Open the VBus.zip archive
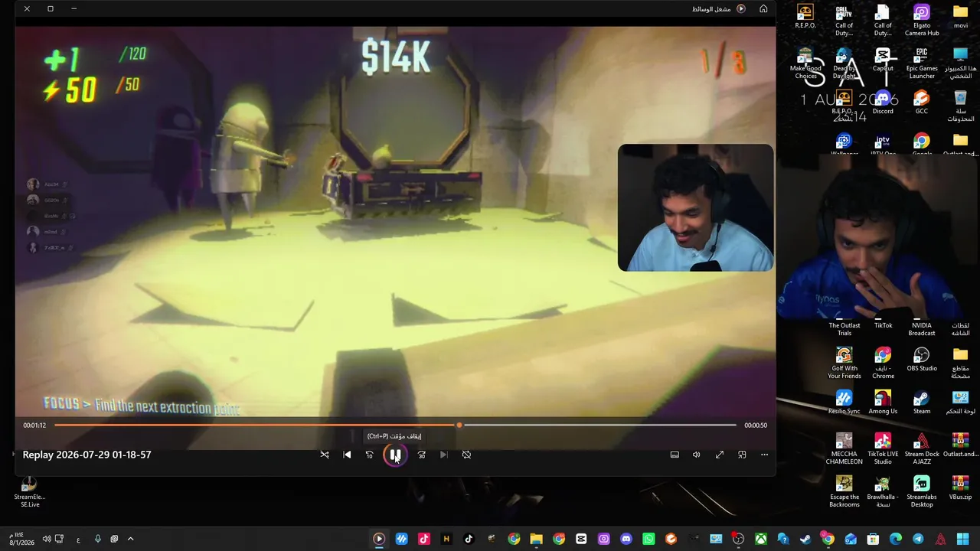Screen dimensions: 980x551 coord(961,488)
